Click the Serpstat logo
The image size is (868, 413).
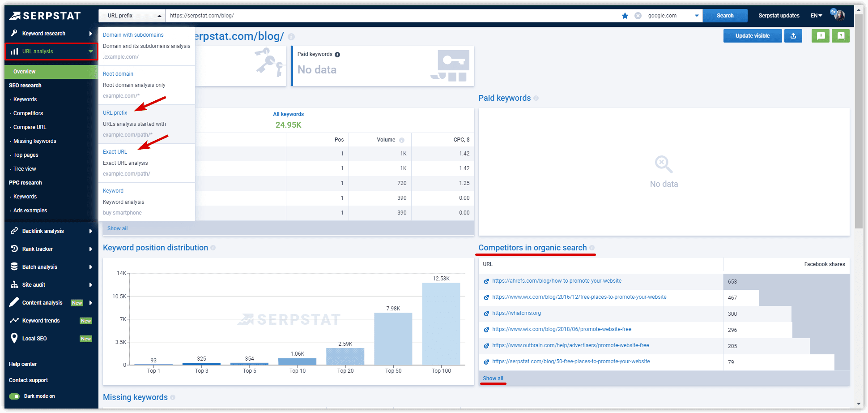(x=45, y=16)
